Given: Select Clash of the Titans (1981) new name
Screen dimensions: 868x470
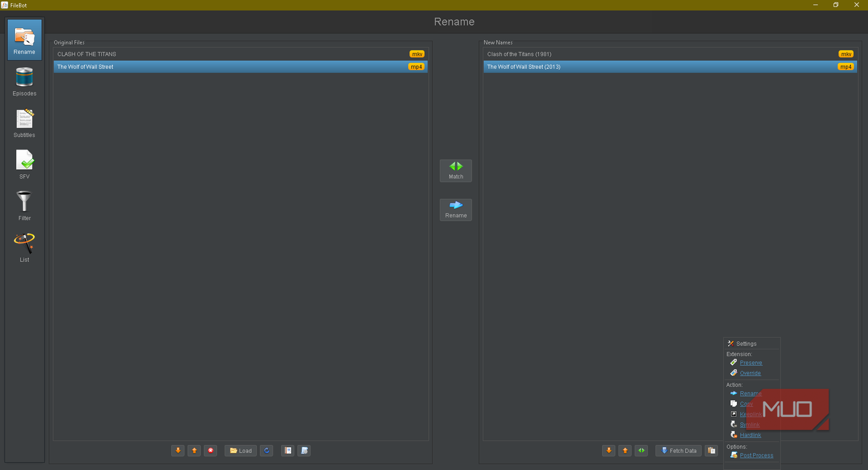Looking at the screenshot, I should (x=670, y=54).
